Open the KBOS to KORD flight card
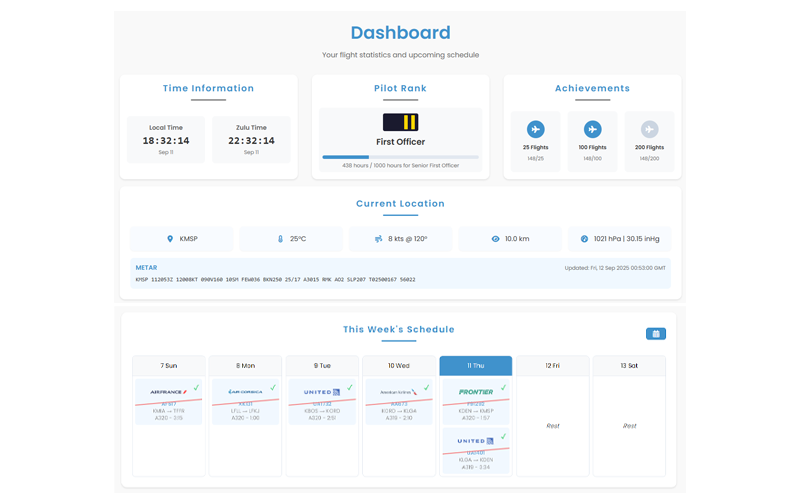 coord(322,402)
